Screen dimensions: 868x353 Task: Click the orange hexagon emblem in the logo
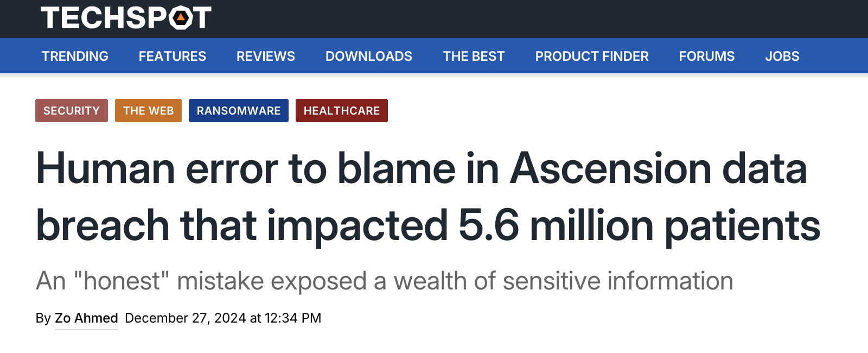(x=181, y=18)
